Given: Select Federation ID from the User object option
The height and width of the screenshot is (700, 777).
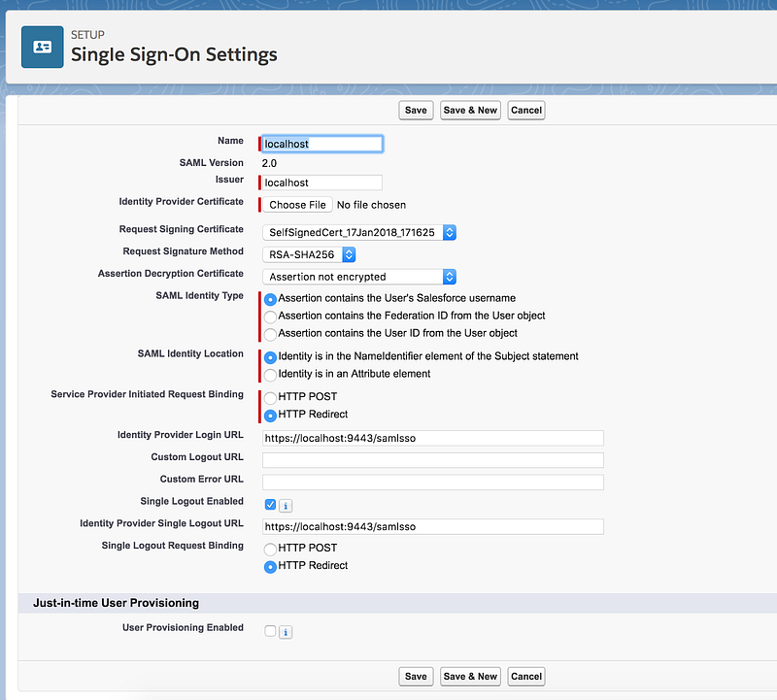Looking at the screenshot, I should point(270,317).
